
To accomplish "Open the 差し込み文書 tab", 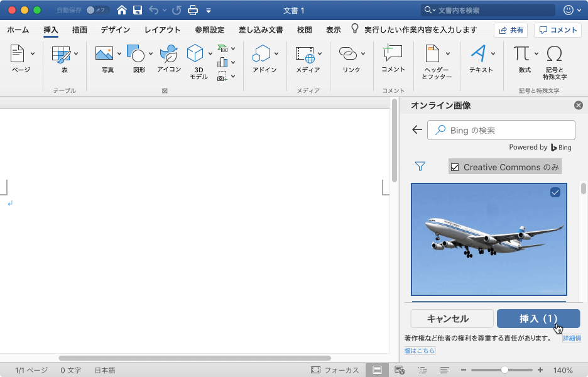I will coord(261,30).
